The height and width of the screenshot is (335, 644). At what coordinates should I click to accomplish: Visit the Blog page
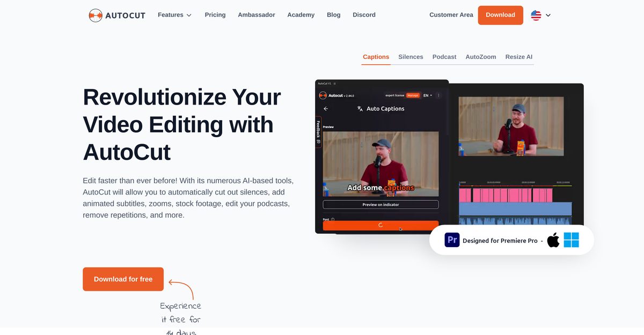pyautogui.click(x=334, y=15)
